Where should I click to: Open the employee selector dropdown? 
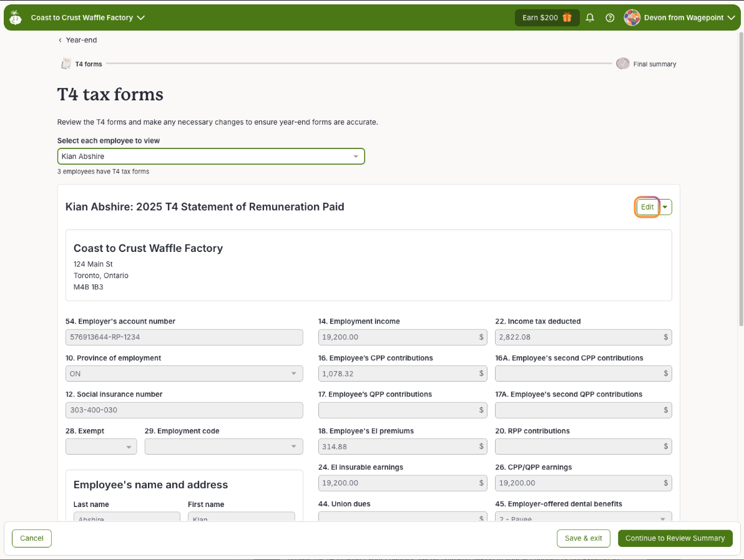point(210,157)
